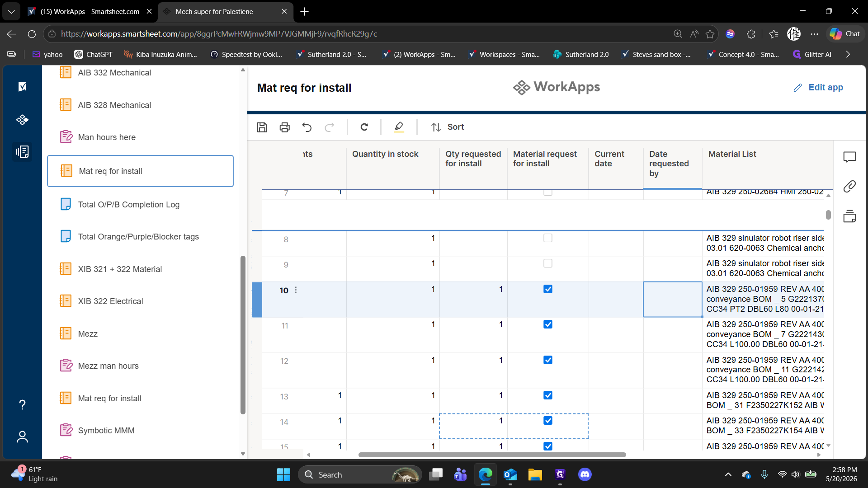This screenshot has height=488, width=868.
Task: Refresh the sheet with the circular arrow icon
Action: 364,127
